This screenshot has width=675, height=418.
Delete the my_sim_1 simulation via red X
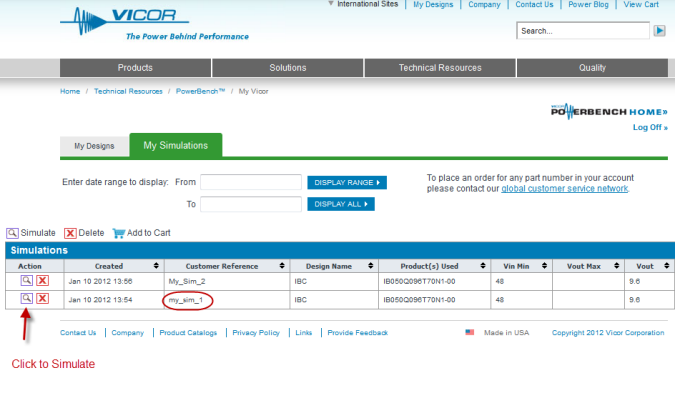tap(43, 298)
